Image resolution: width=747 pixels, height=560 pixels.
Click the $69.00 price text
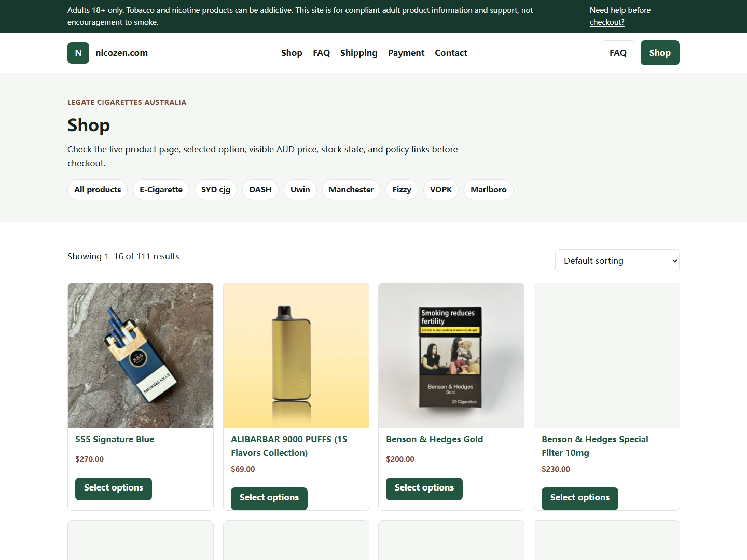243,469
